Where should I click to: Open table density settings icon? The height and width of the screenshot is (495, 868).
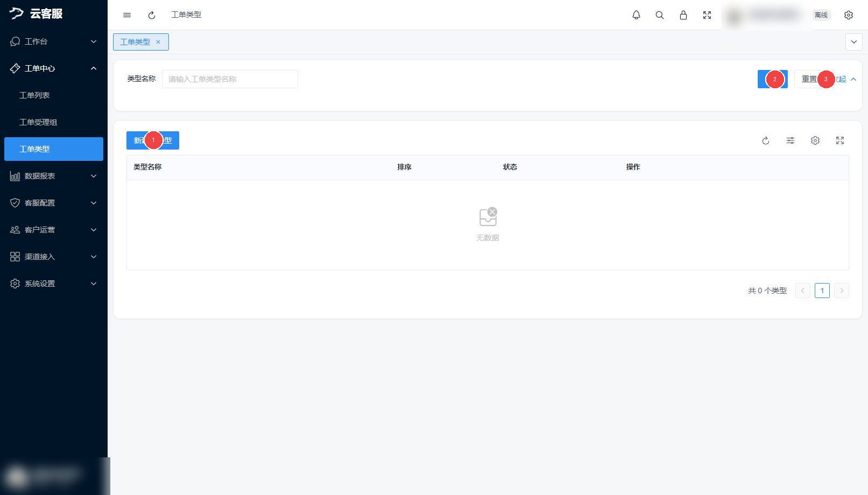tap(791, 140)
